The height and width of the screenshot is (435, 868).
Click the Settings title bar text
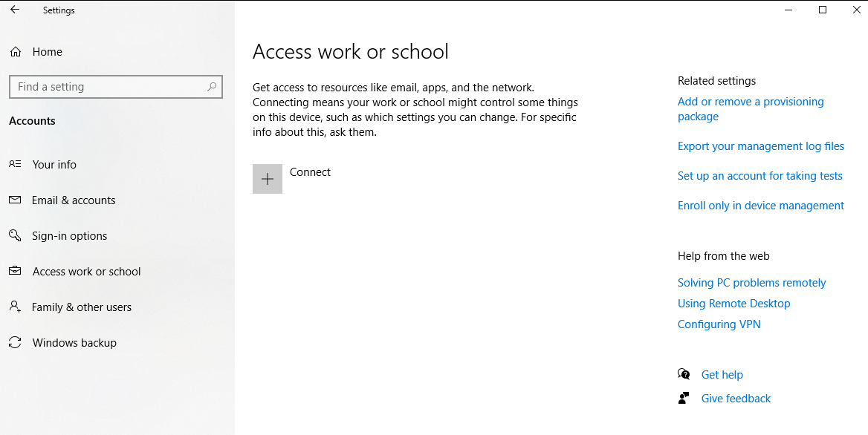click(x=59, y=10)
